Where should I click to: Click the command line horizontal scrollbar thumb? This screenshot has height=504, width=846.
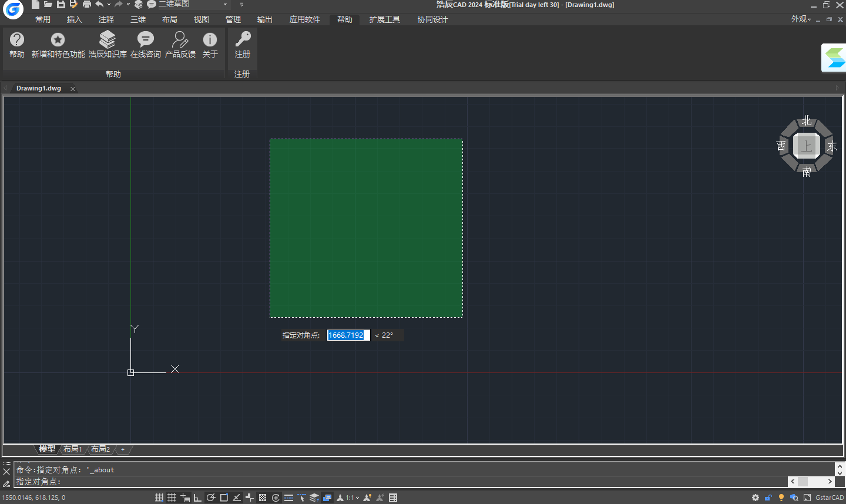coord(803,482)
